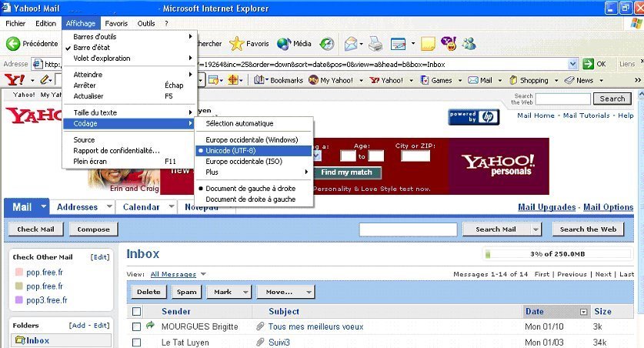Click the attachment paperclip of Suivi3
The width and height of the screenshot is (644, 348).
tap(259, 342)
